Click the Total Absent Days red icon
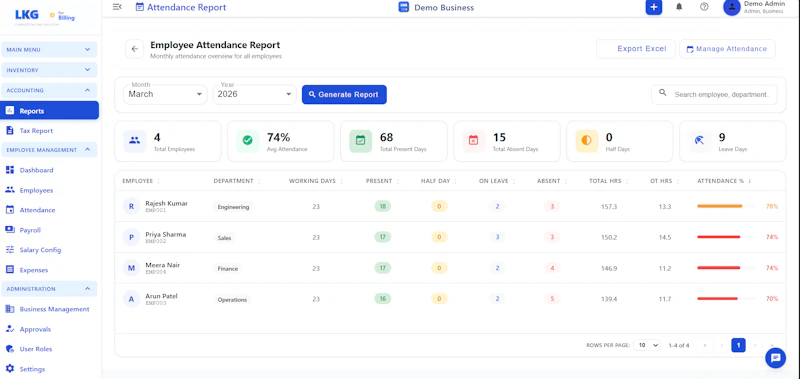This screenshot has width=800, height=379. point(473,141)
